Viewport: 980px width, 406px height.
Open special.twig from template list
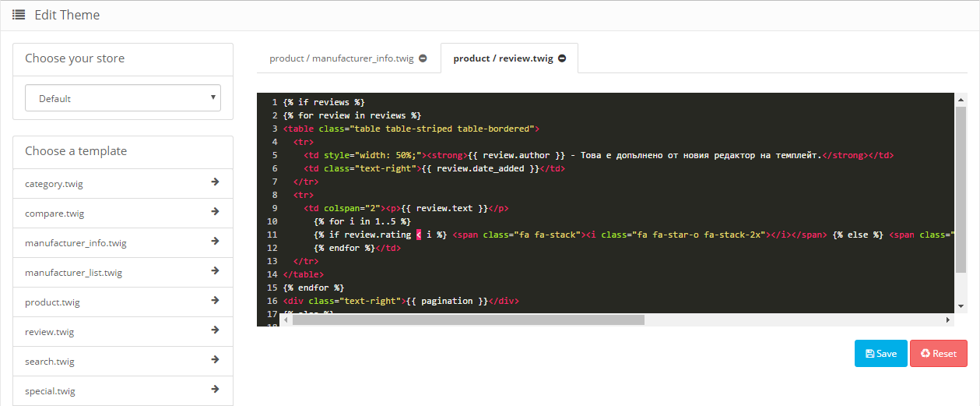pos(50,391)
